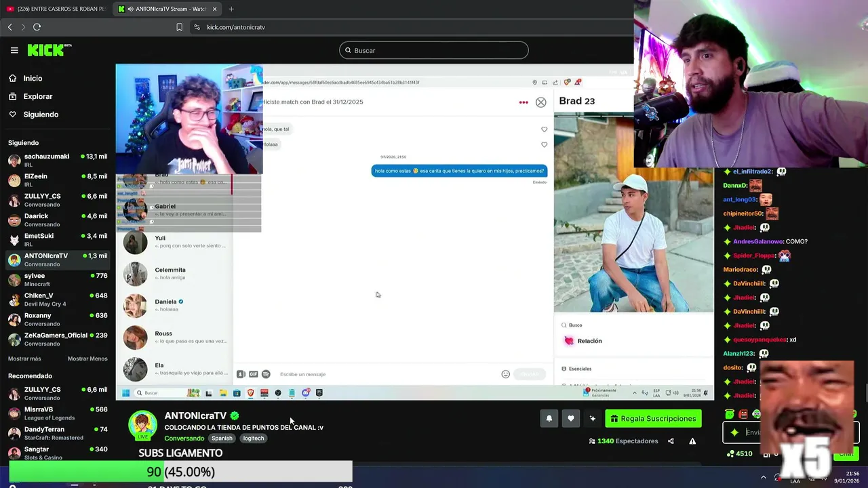
Task: Open MisrraVB recommended channel
Action: [58, 413]
